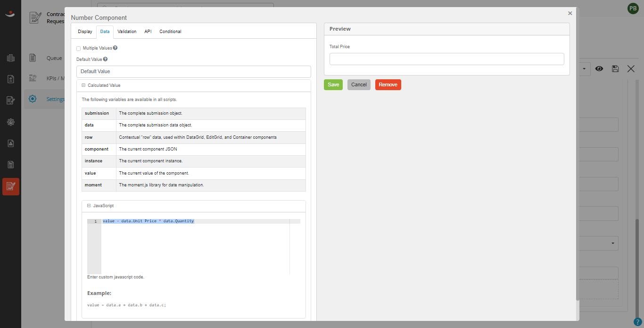This screenshot has width=644, height=328.
Task: Click 'The moment.js library for date manipulation.' text
Action: 161,185
